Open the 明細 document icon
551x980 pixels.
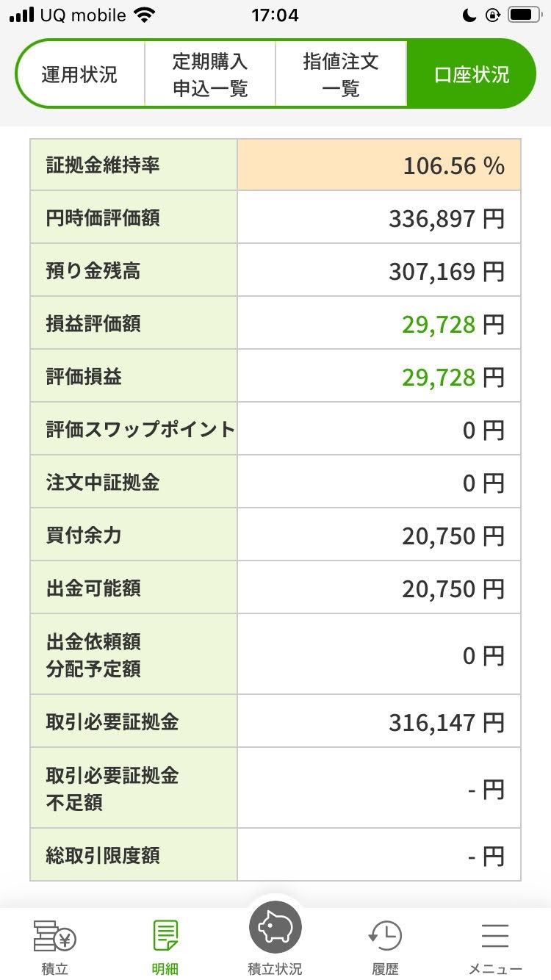(x=165, y=937)
